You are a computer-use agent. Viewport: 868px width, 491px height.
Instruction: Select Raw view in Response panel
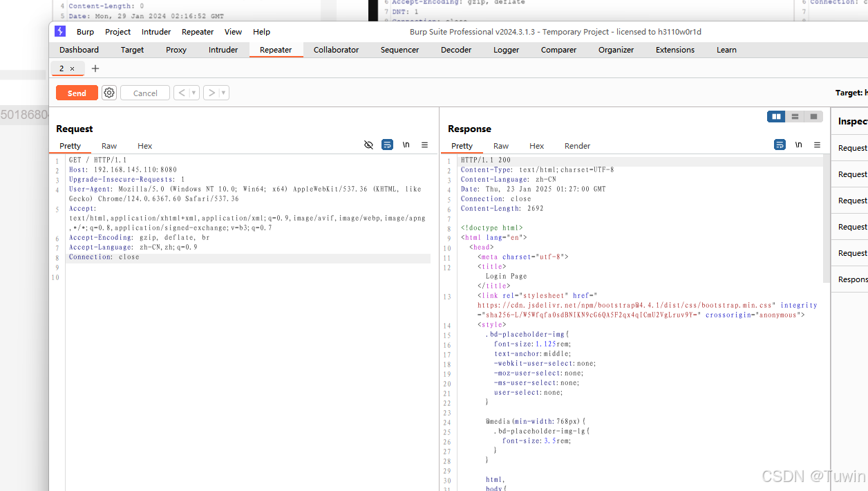click(x=501, y=146)
